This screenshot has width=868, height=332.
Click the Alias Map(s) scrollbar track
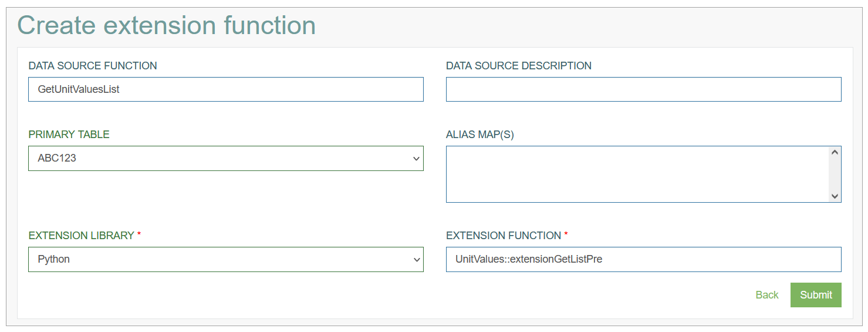click(x=835, y=175)
